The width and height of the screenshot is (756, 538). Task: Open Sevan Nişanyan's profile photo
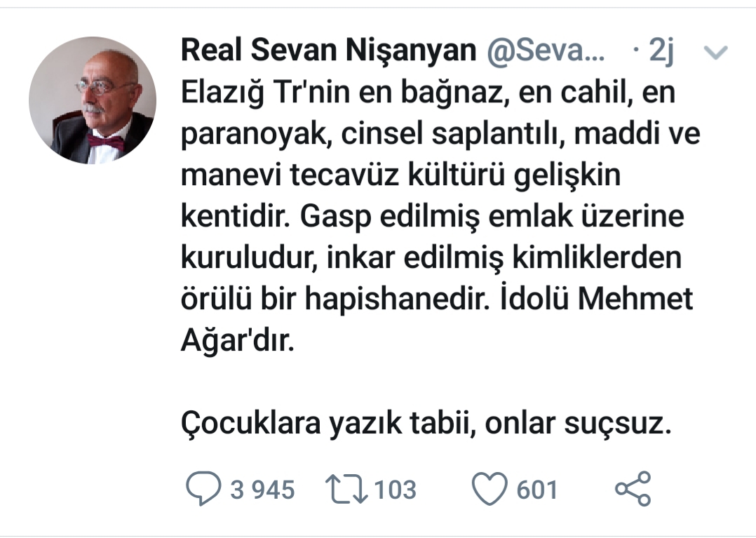tap(93, 100)
